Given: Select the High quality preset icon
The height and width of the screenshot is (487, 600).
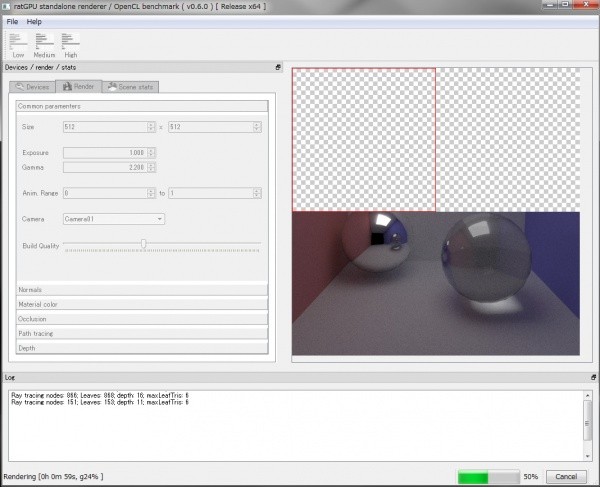Looking at the screenshot, I should click(70, 45).
